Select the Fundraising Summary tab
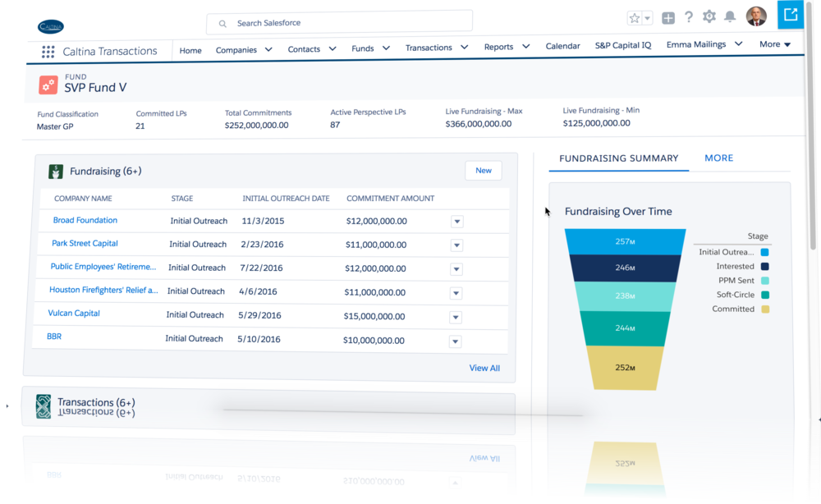The height and width of the screenshot is (504, 821). point(619,158)
